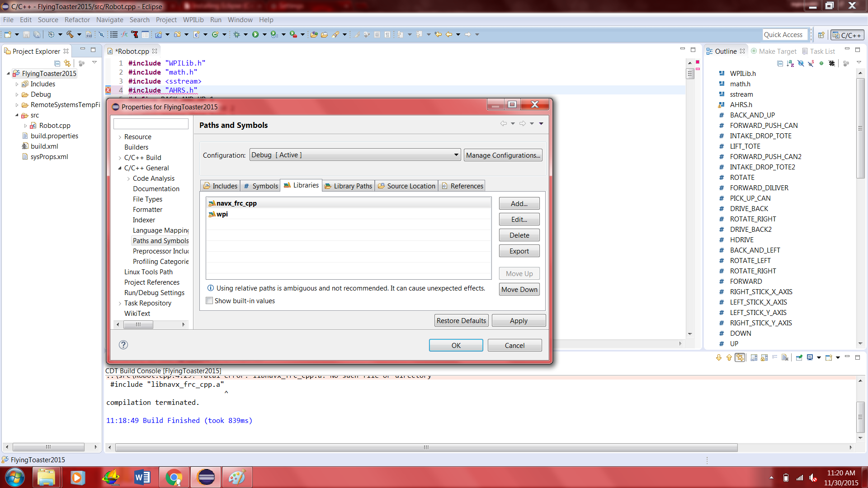Viewport: 868px width, 488px height.
Task: Click Hide Fields icon in Outline panel
Action: 801,63
